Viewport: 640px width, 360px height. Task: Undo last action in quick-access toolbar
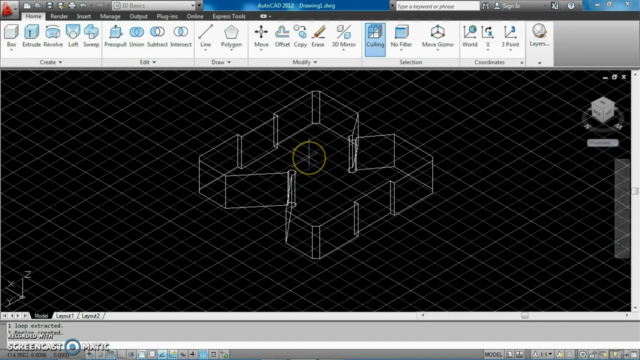point(83,6)
